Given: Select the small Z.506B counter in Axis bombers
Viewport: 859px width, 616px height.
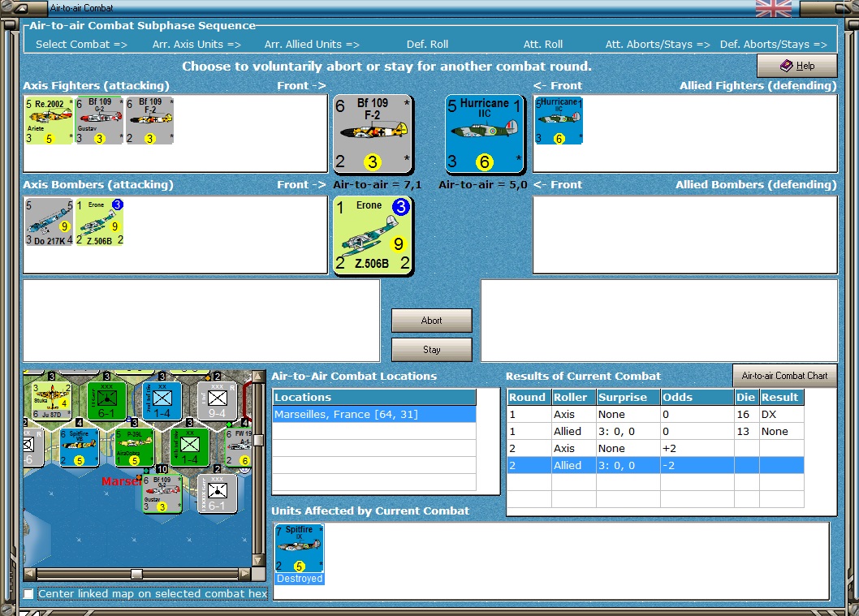Looking at the screenshot, I should tap(99, 222).
